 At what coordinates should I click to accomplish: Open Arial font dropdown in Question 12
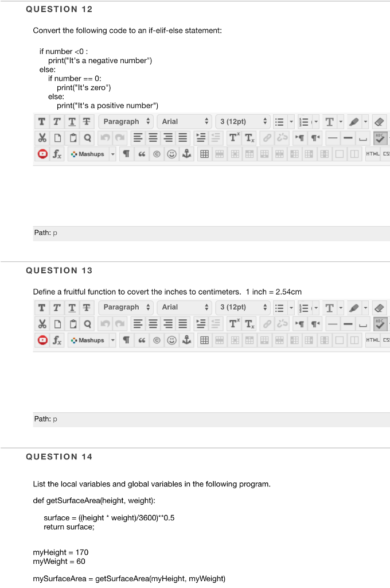pyautogui.click(x=184, y=122)
